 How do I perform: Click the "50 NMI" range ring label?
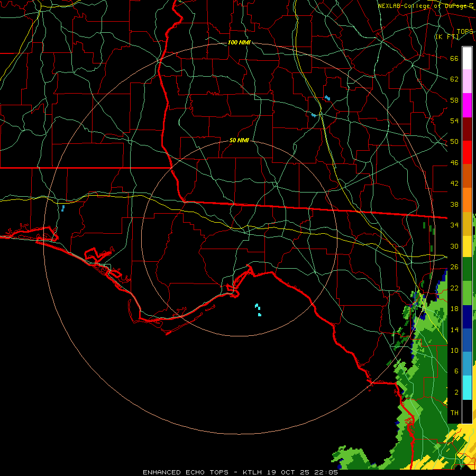[x=239, y=140]
